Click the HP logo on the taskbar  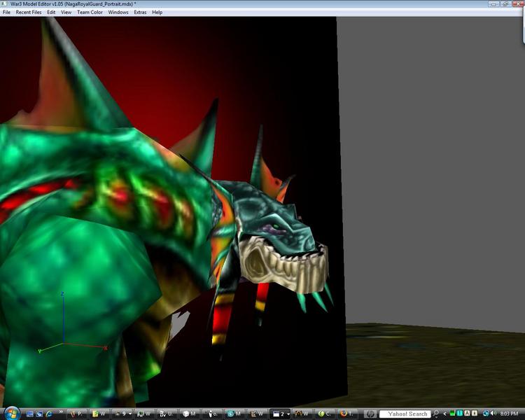click(370, 414)
